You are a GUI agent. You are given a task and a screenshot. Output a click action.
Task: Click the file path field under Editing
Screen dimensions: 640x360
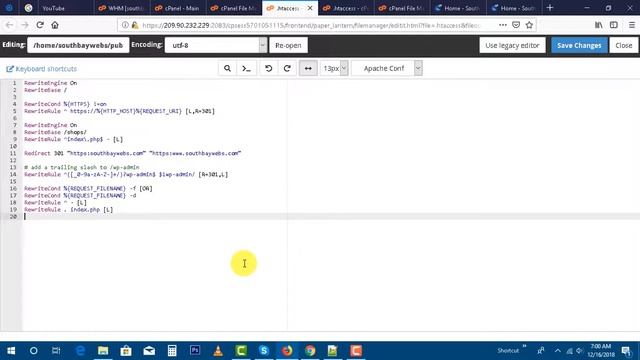click(x=78, y=45)
